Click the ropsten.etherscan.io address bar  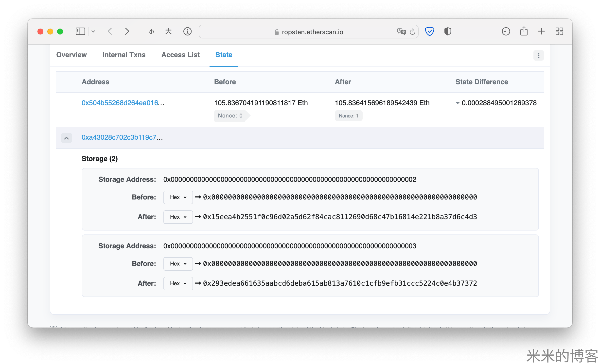pyautogui.click(x=312, y=32)
